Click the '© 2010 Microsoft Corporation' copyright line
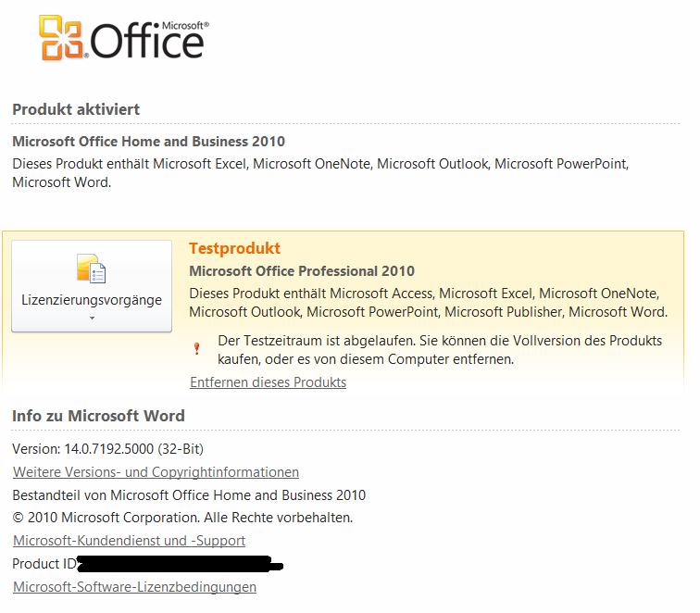Screen dimensions: 700x613 182,518
